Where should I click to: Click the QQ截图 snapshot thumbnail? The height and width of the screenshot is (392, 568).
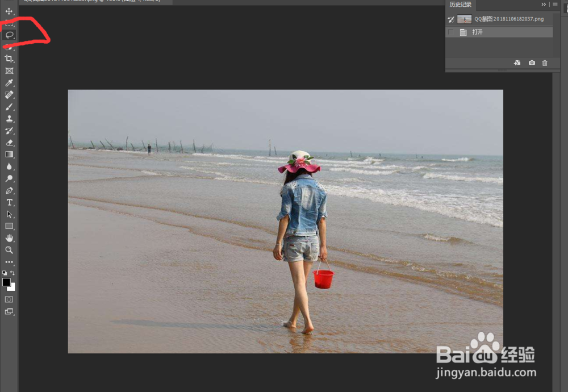464,19
